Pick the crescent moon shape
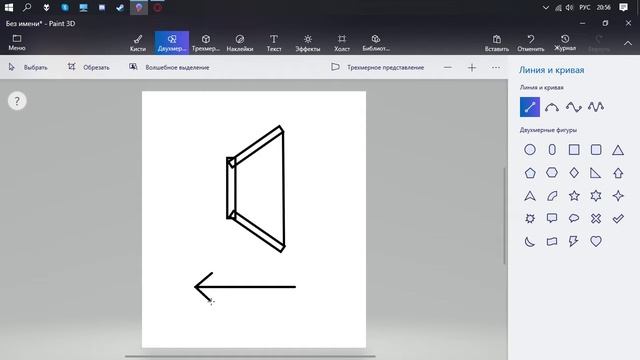 (x=530, y=241)
